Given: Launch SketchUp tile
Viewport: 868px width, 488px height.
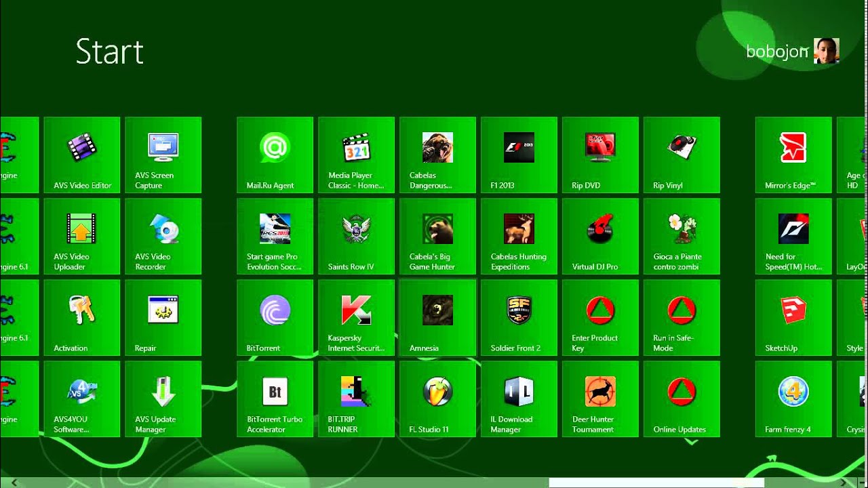Looking at the screenshot, I should click(x=794, y=318).
